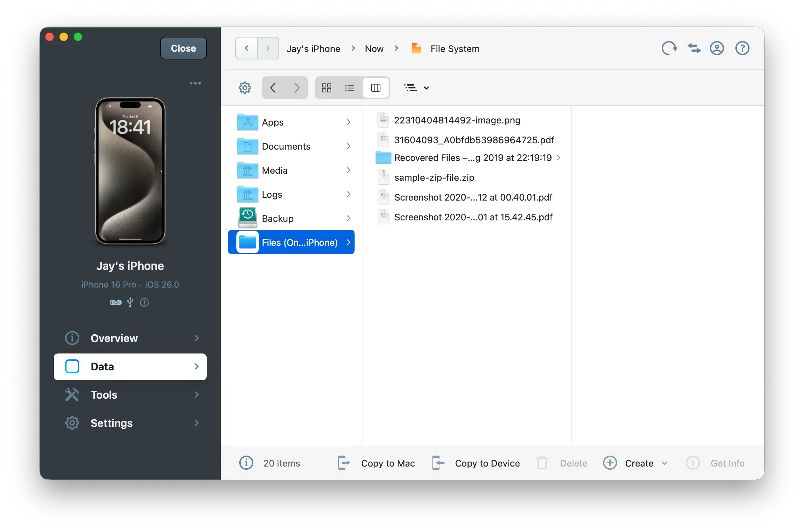Enable column view layout
The image size is (804, 532).
pos(376,87)
